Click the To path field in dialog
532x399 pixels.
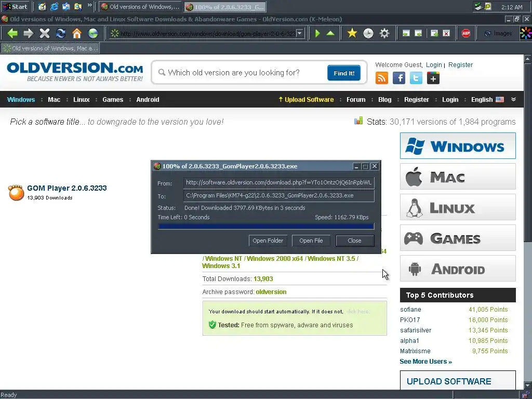278,196
